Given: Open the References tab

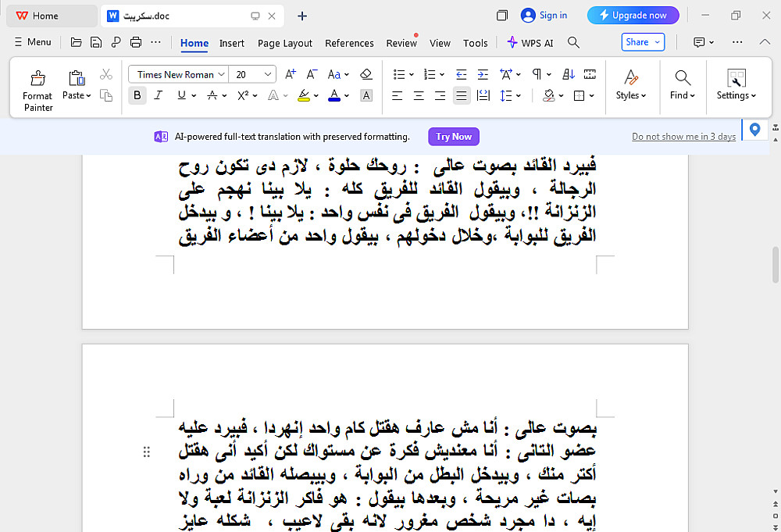Looking at the screenshot, I should tap(349, 43).
